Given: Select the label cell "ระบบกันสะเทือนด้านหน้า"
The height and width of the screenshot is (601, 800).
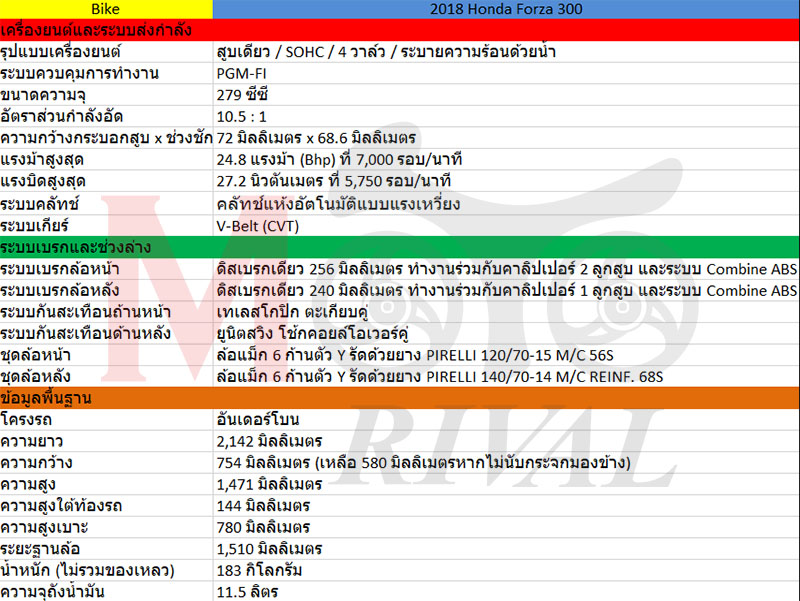Looking at the screenshot, I should (106, 312).
